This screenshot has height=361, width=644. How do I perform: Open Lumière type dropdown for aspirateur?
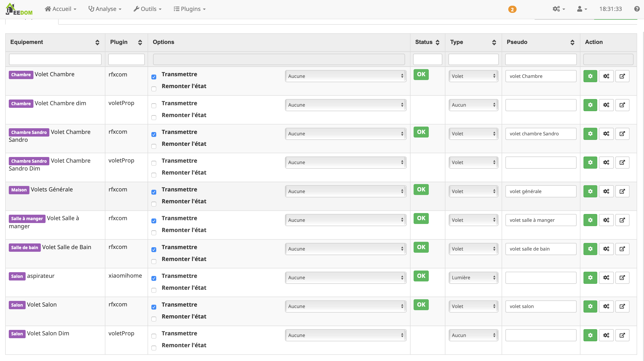[473, 278]
